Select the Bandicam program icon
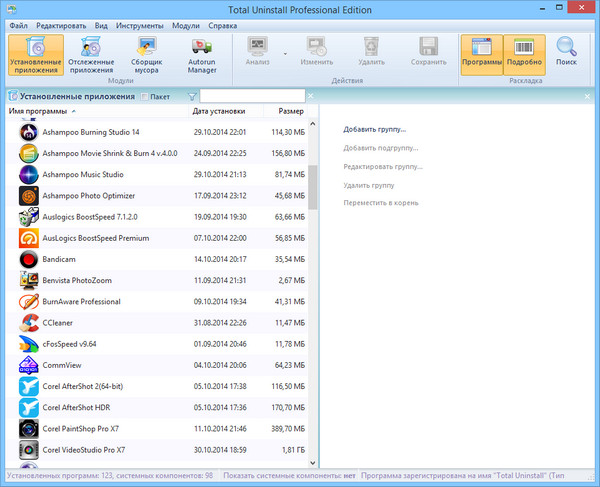 tap(28, 259)
